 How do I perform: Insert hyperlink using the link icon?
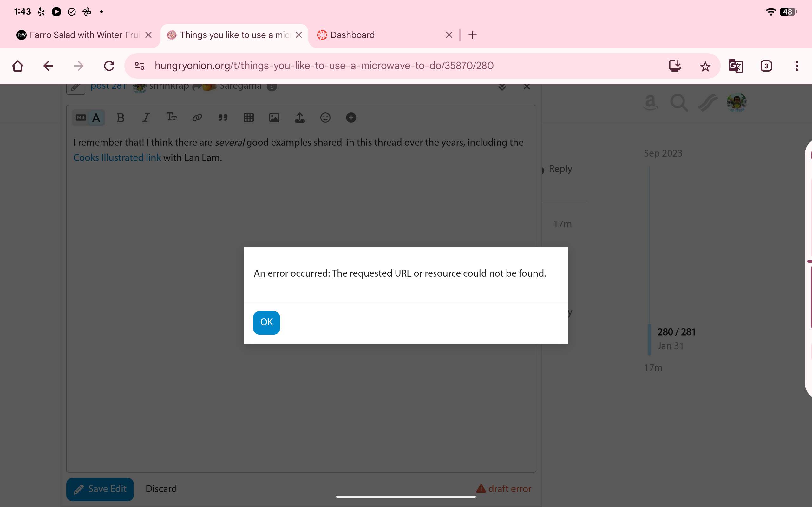coord(197,118)
